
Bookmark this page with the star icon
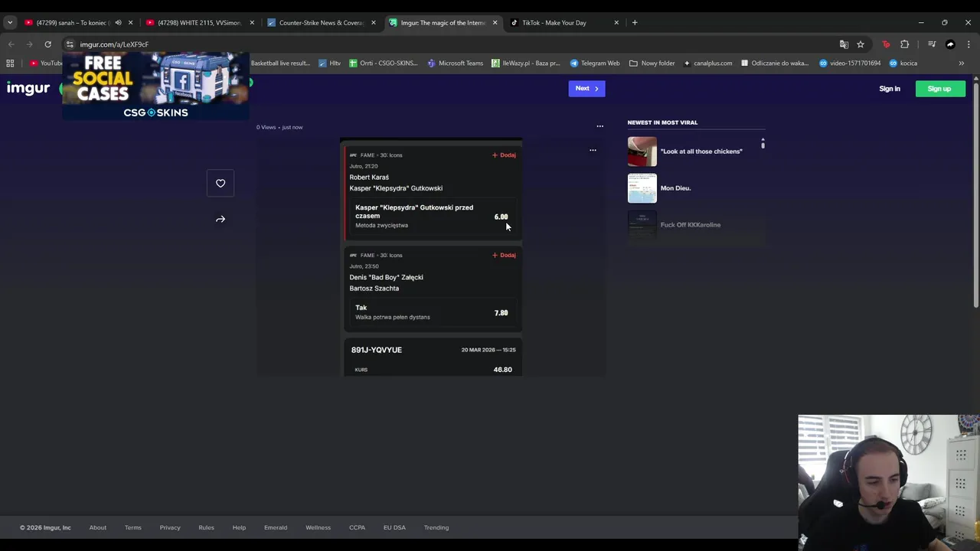coord(861,44)
